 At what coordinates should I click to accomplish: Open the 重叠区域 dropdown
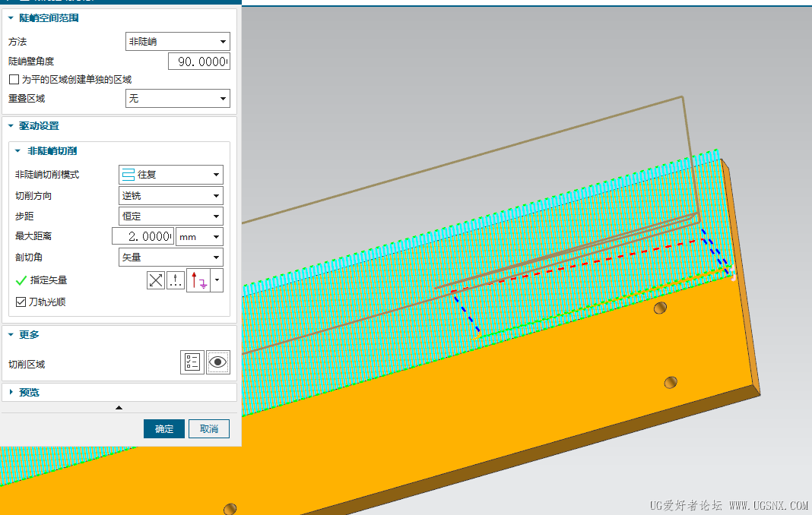[177, 99]
